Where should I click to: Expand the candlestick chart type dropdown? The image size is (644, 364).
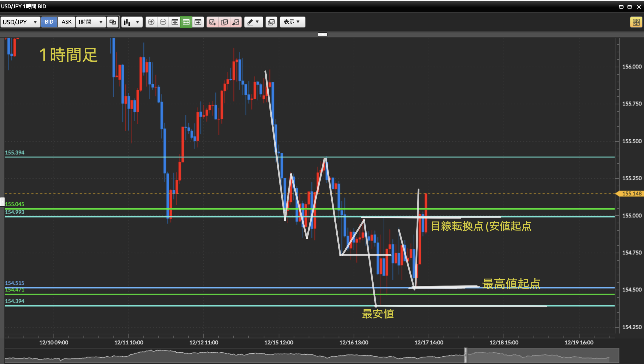click(132, 22)
